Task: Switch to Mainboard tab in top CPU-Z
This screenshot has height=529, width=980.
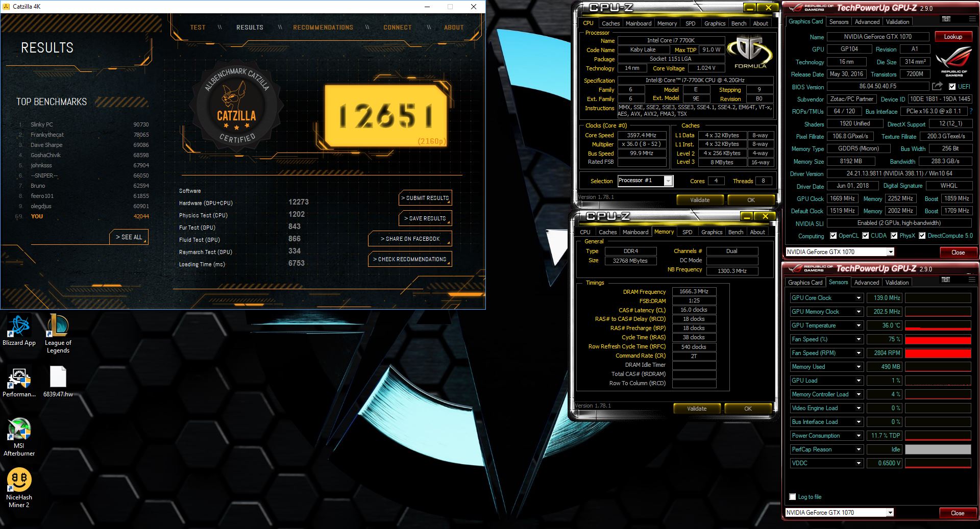Action: tap(639, 23)
